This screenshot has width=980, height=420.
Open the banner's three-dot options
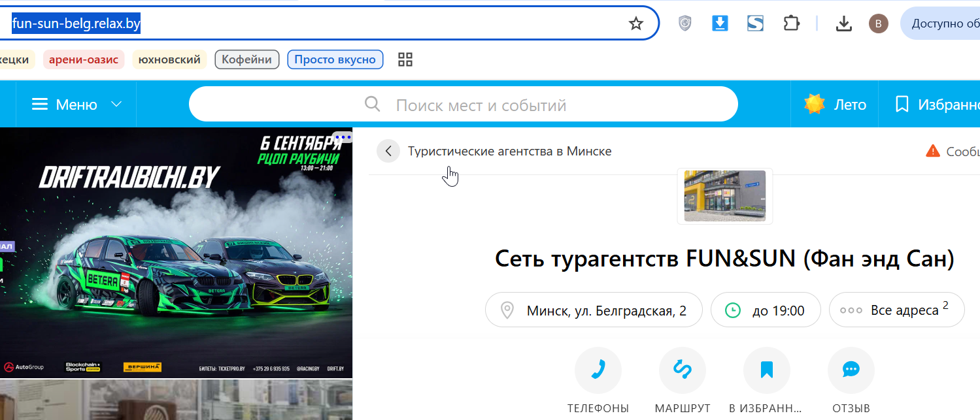tap(343, 137)
